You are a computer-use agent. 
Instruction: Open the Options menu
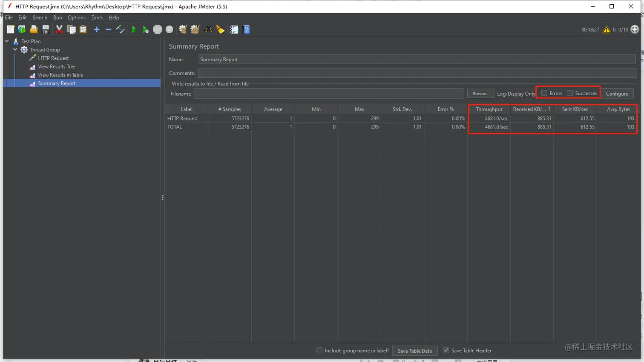(77, 17)
